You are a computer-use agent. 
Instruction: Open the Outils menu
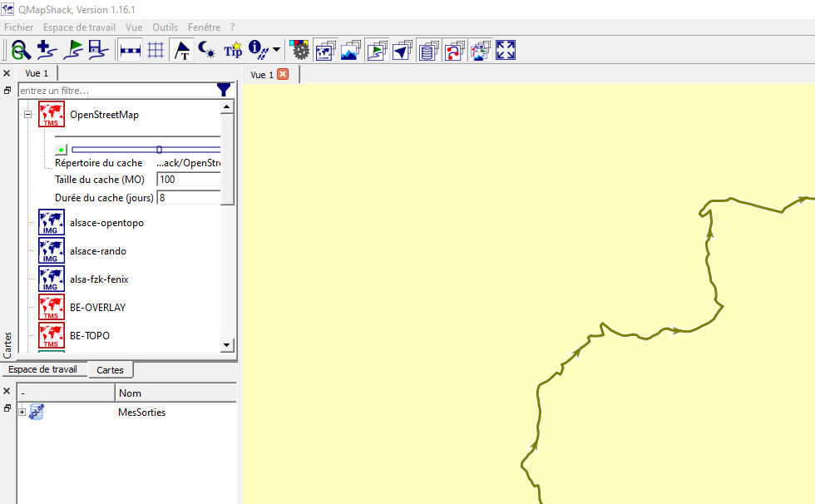click(x=165, y=27)
